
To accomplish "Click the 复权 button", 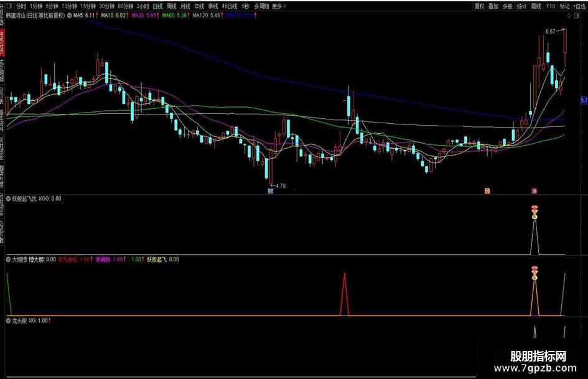I will 480,6.
